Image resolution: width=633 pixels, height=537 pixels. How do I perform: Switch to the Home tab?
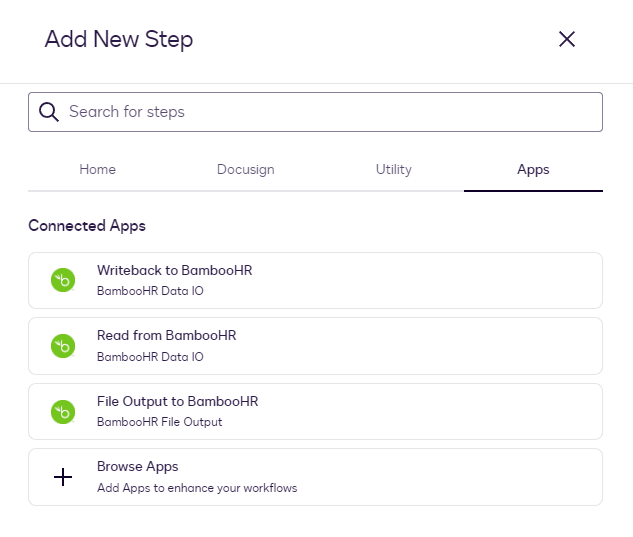(98, 170)
